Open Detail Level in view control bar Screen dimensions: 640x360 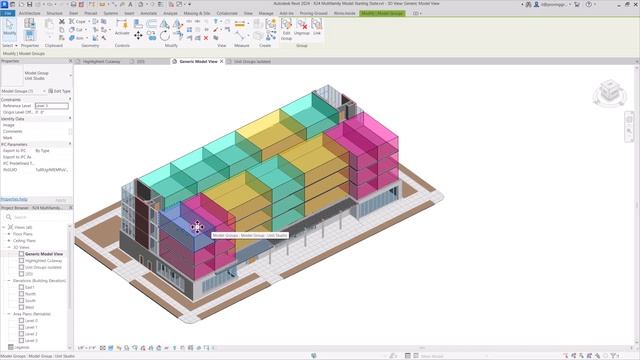pyautogui.click(x=103, y=348)
